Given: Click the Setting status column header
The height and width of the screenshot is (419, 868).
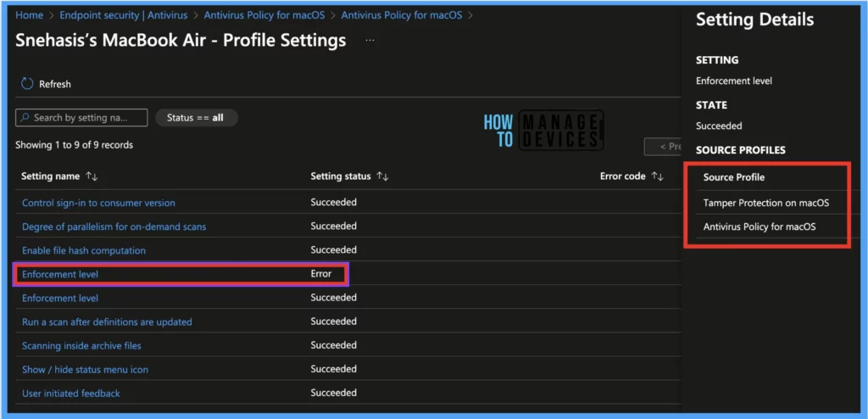Looking at the screenshot, I should (x=341, y=176).
